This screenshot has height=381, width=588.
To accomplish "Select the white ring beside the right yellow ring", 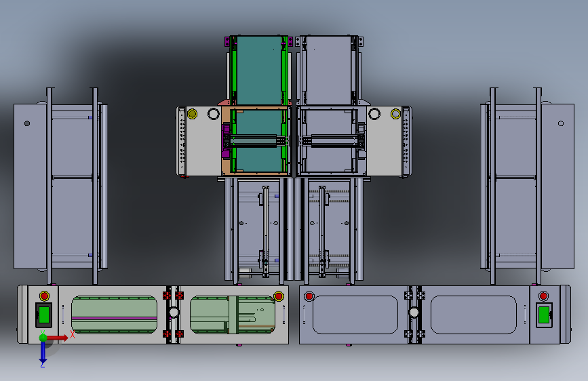I will [374, 114].
